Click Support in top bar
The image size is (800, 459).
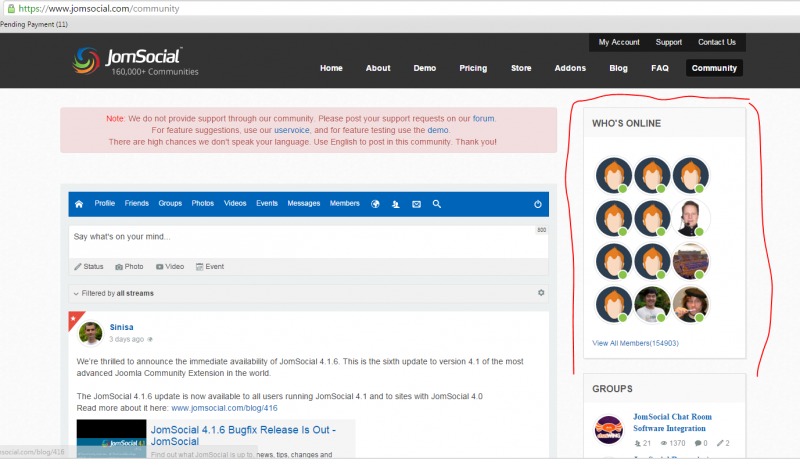(x=668, y=42)
